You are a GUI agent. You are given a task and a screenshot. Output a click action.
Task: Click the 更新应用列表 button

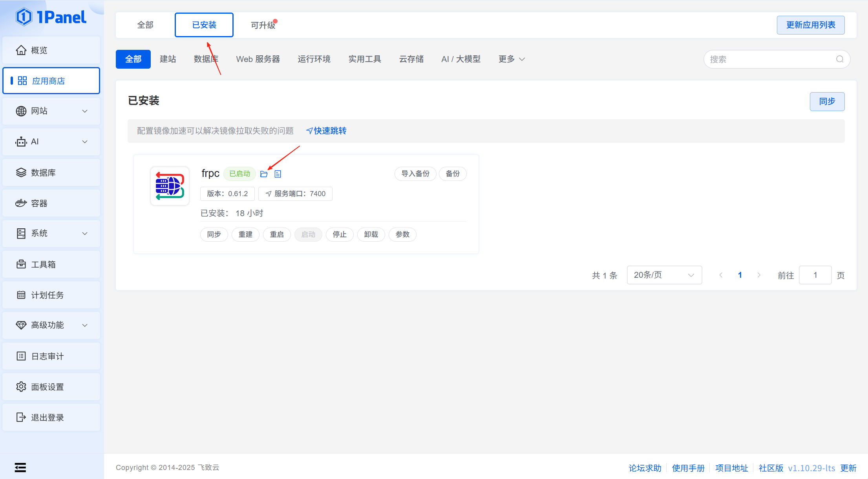(x=810, y=25)
